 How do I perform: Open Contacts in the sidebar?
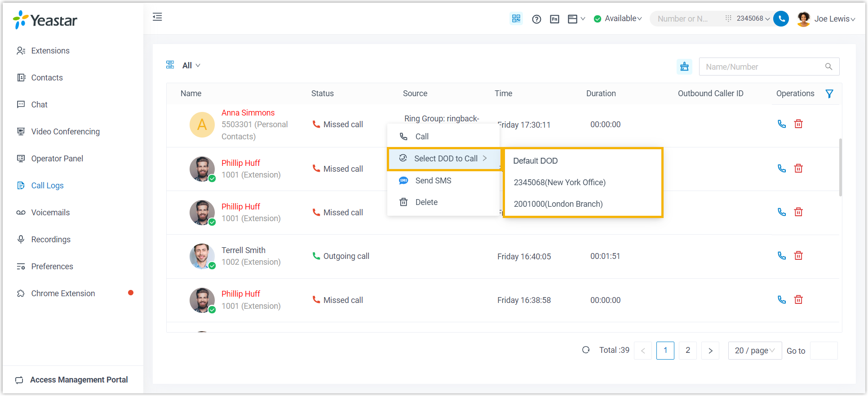[x=47, y=78]
